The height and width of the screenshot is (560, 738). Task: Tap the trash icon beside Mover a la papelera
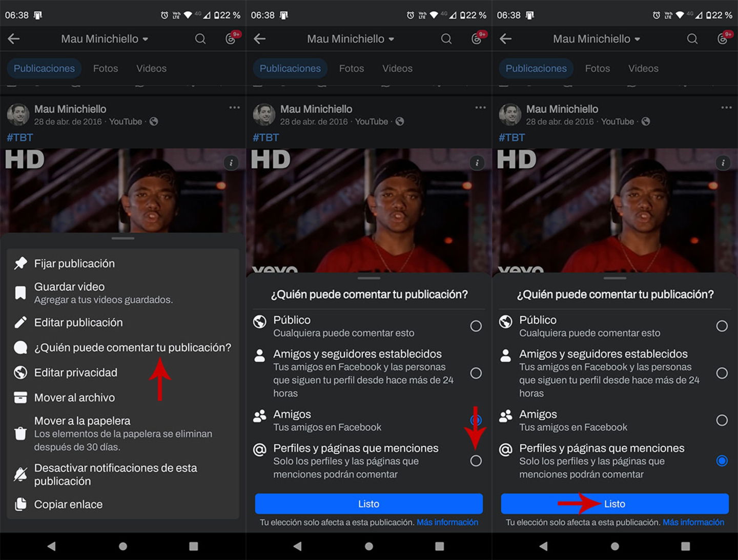[20, 433]
